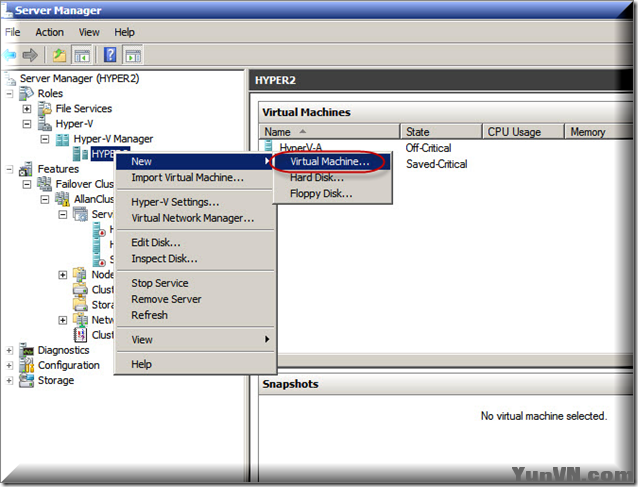Select Inspect Disk... menu entry
638x487 pixels.
point(195,259)
